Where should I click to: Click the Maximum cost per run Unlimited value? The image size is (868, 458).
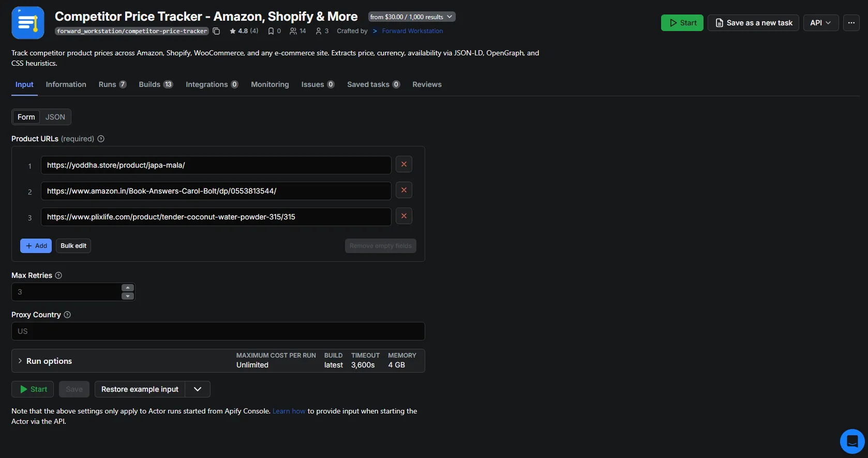pos(252,365)
